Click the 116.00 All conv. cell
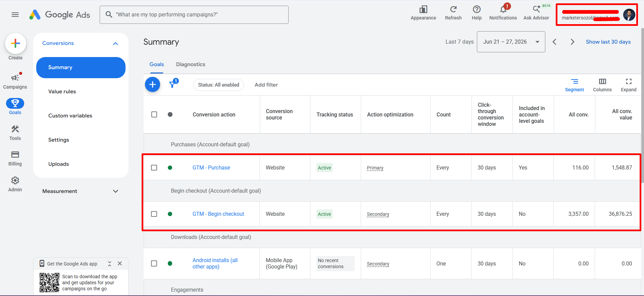Viewport: 644px width, 296px height. pos(580,167)
